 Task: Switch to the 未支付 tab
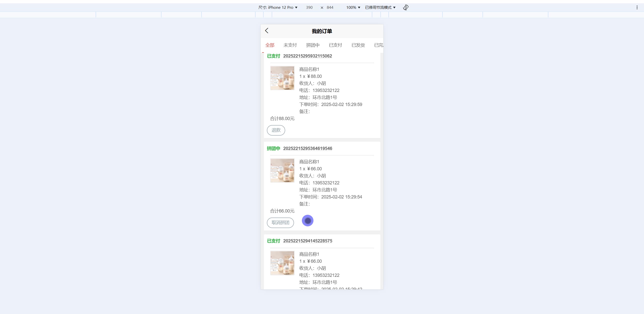coord(290,45)
